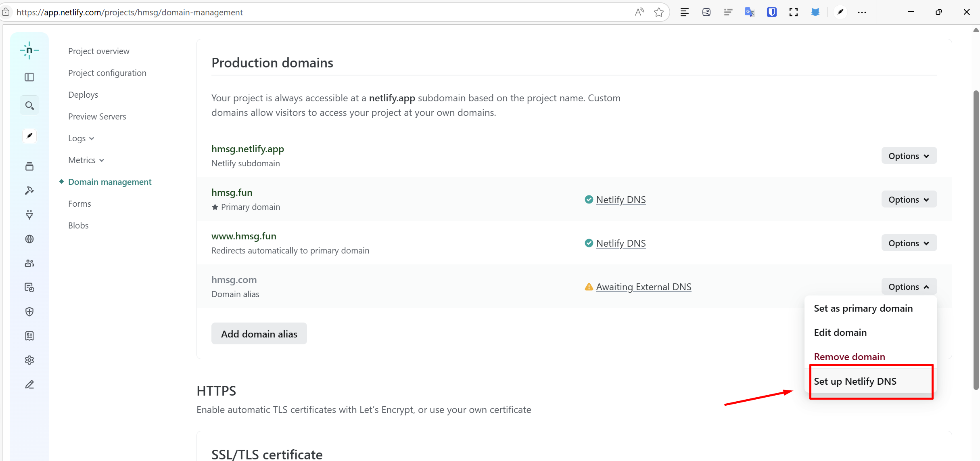Collapse the Options menu for hmsg.com
Screen dimensions: 980x461
tap(909, 287)
